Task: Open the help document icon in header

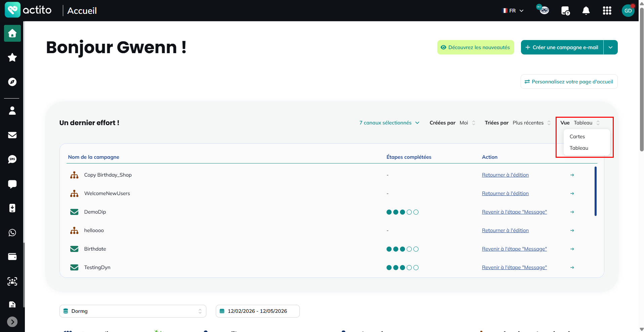Action: tap(565, 11)
